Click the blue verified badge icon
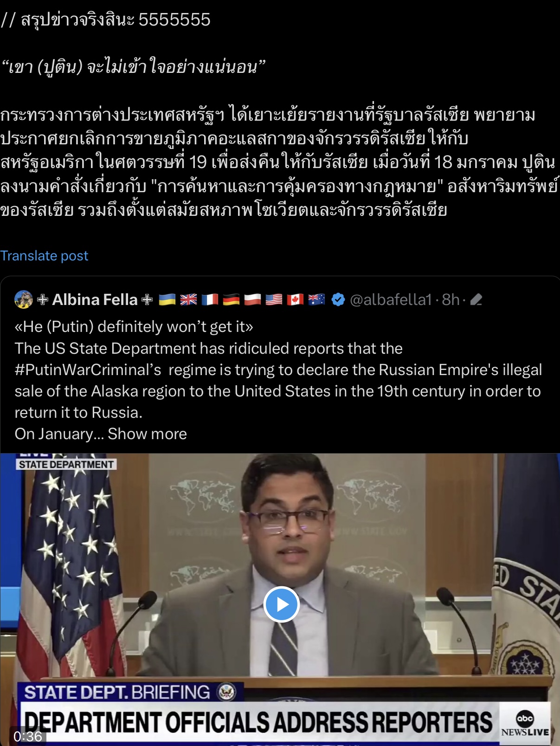 338,300
